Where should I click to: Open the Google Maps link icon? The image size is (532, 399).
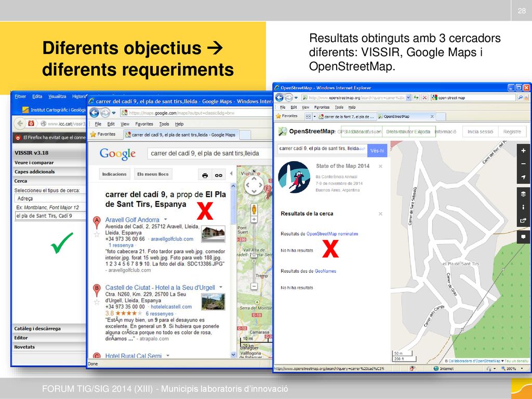point(218,175)
